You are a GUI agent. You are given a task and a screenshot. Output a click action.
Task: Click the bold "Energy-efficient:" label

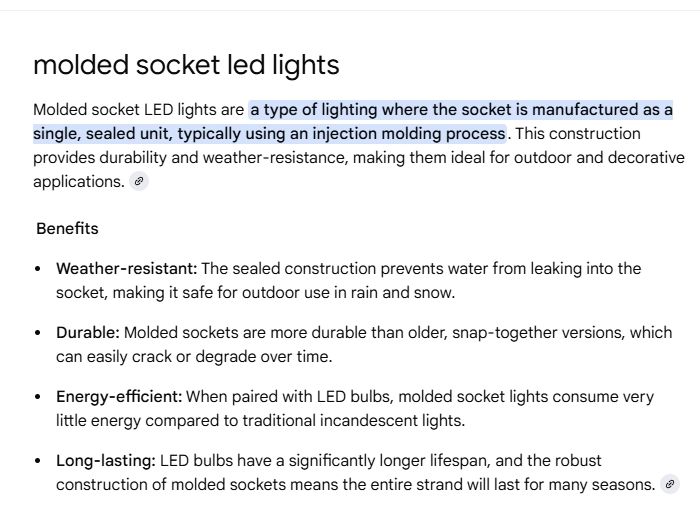pos(119,396)
